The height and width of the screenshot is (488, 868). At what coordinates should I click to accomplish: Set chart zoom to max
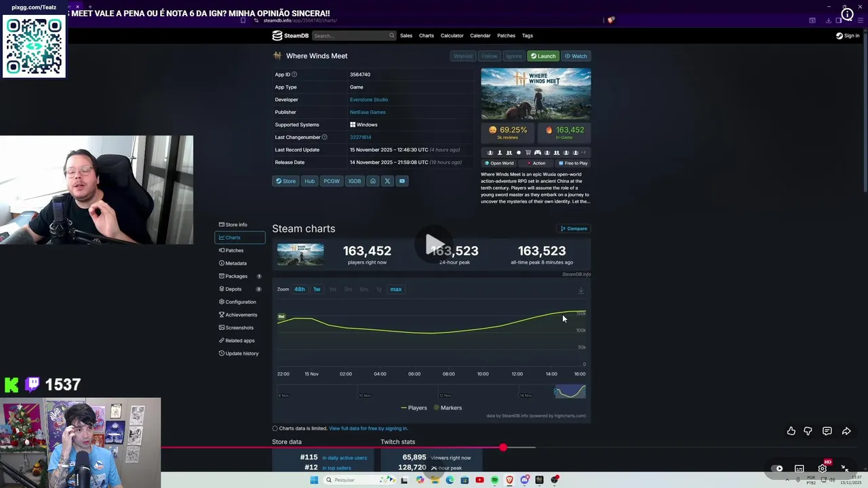[396, 289]
